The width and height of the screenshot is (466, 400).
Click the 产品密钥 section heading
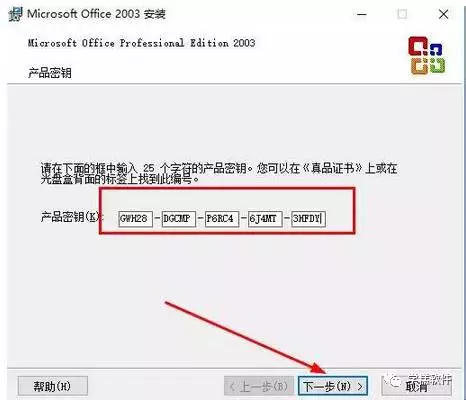point(50,72)
